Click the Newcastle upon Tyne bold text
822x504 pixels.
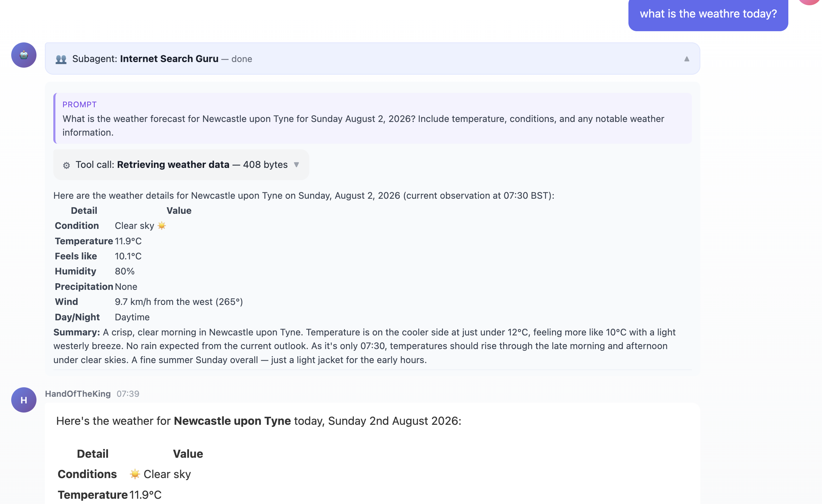click(x=233, y=421)
